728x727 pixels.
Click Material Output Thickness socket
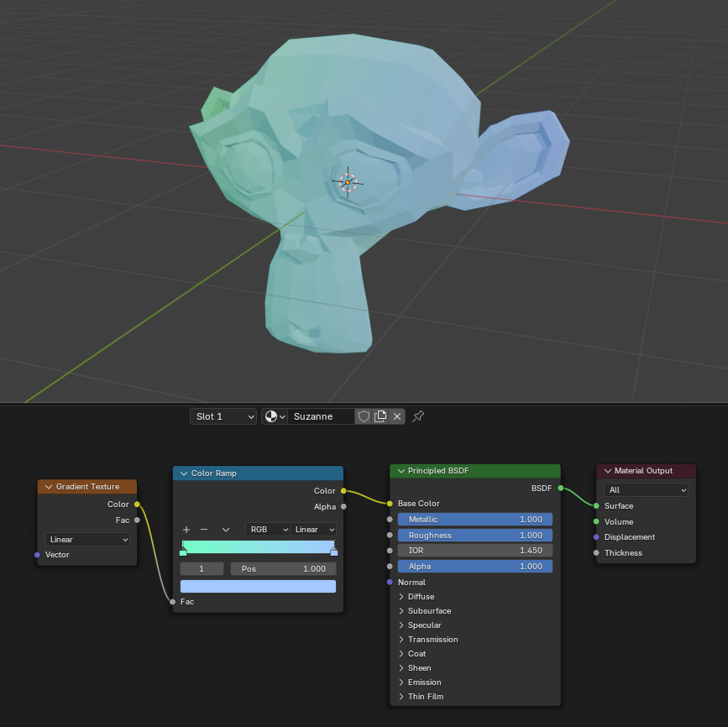pyautogui.click(x=596, y=553)
